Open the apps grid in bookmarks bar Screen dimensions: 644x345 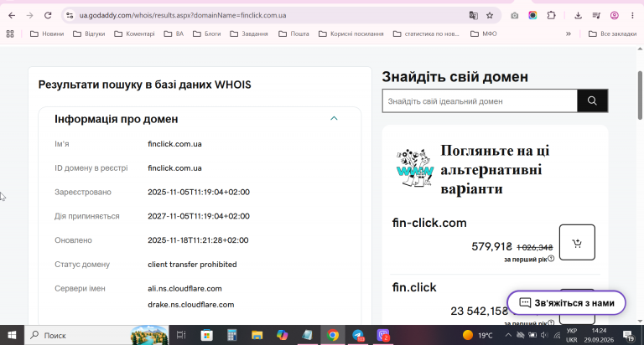[10, 33]
